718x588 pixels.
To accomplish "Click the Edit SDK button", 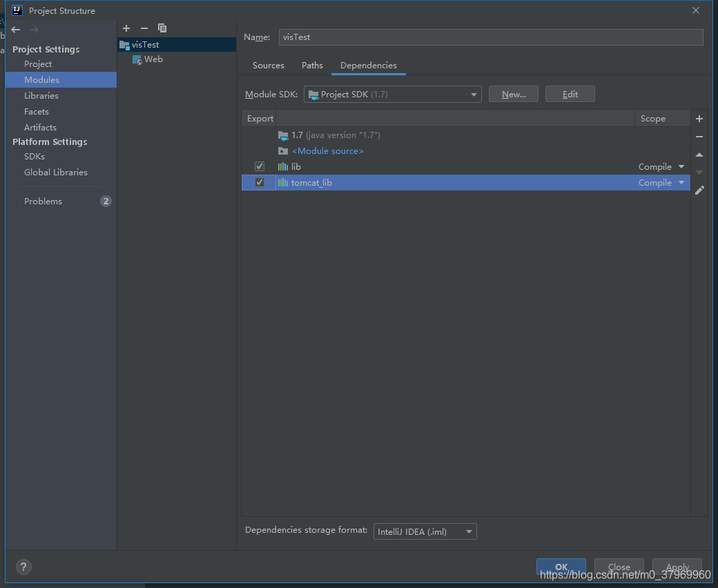I will click(x=570, y=95).
